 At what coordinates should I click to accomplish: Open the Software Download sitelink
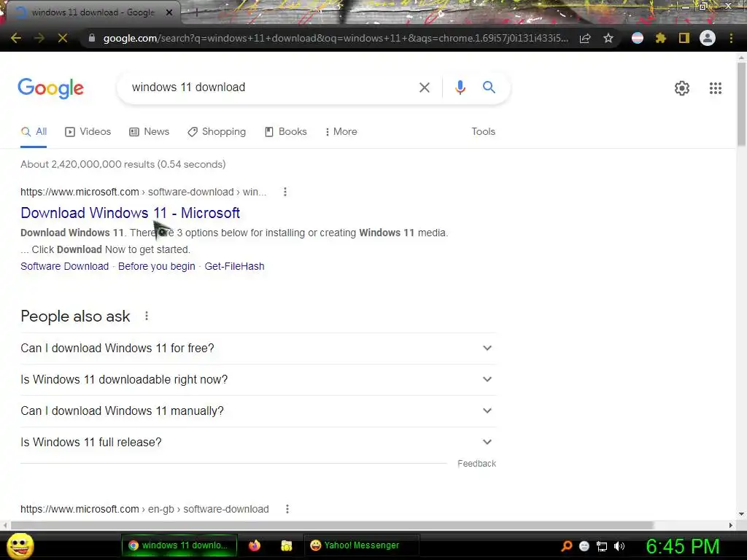(x=65, y=266)
